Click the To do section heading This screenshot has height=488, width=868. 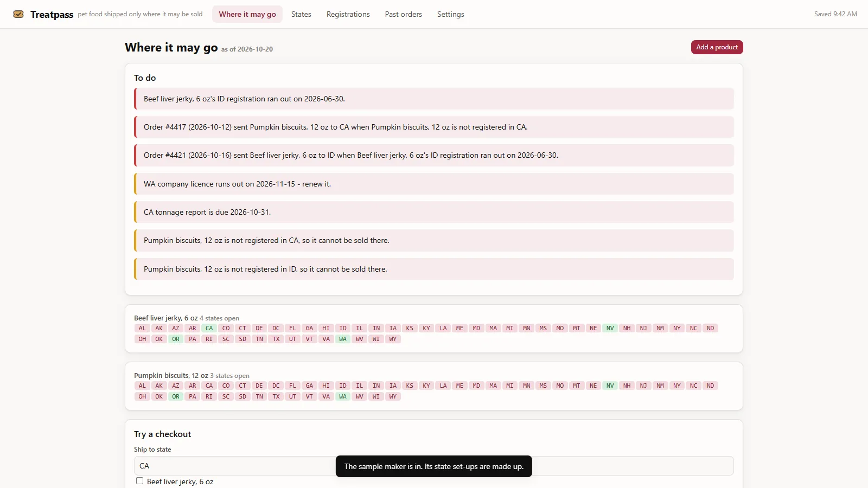(145, 78)
